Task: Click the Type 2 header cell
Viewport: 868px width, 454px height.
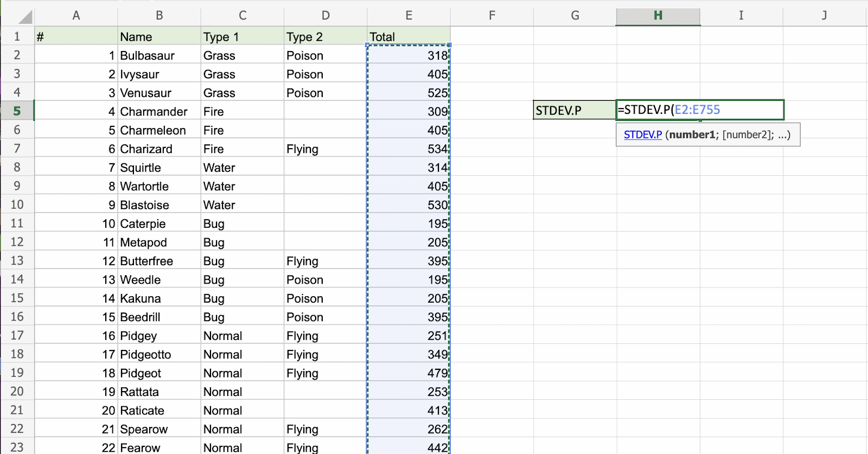Action: coord(325,37)
